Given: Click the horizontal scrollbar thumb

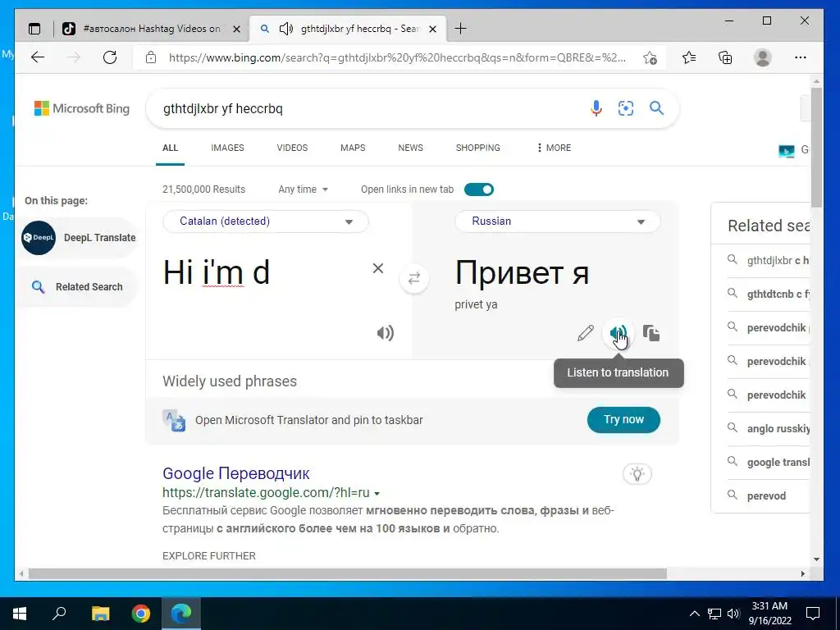Looking at the screenshot, I should point(348,573).
